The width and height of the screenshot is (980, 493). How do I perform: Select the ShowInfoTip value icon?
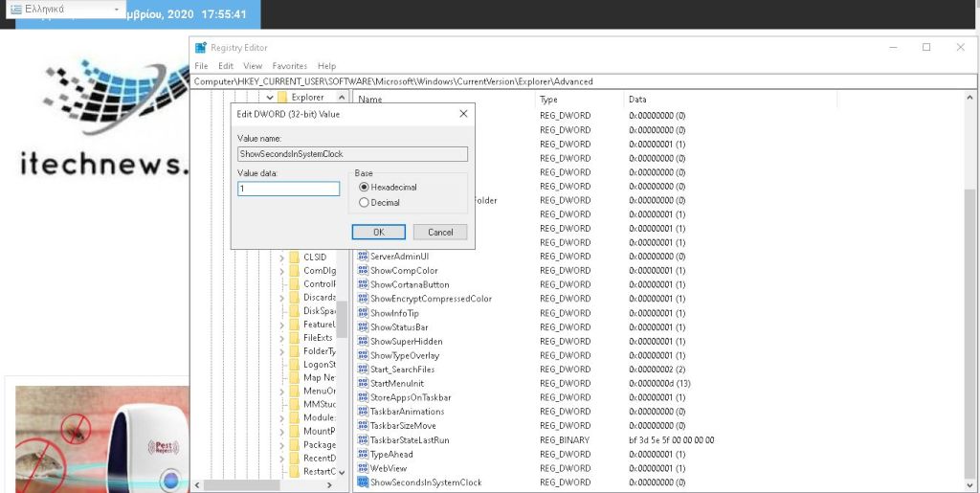pyautogui.click(x=363, y=313)
